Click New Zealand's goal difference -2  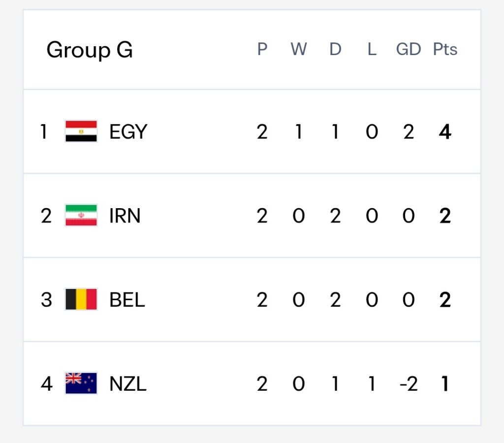click(x=409, y=384)
